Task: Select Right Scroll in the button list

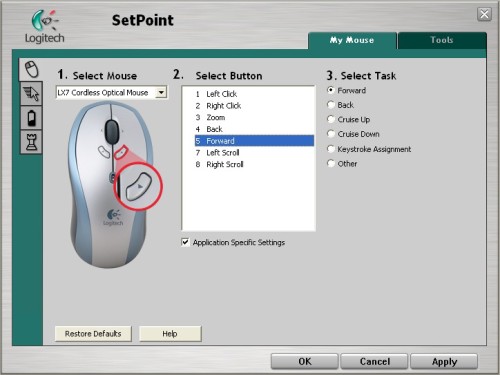Action: (254, 164)
